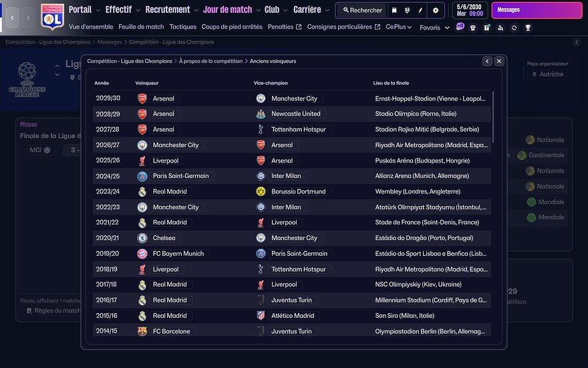Click the notebook icon with green dot
588x368 pixels.
[486, 28]
